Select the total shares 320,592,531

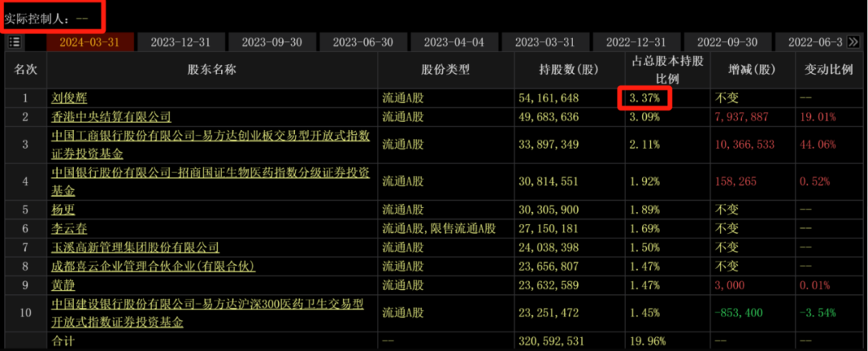[551, 341]
